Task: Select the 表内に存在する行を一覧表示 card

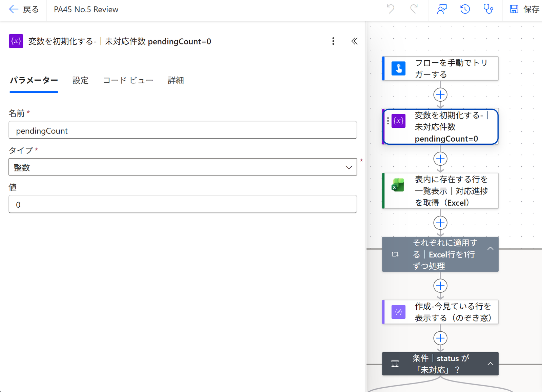Action: pyautogui.click(x=440, y=191)
